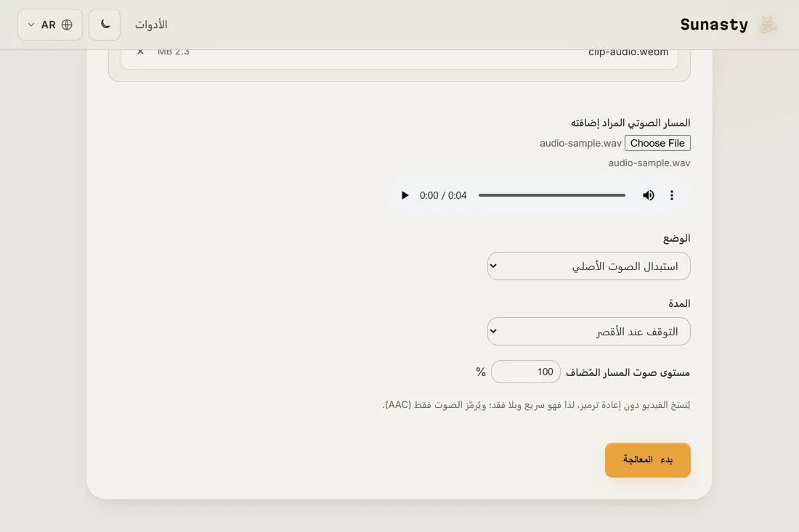Click the المسار الصوتي المراد إضافته label
This screenshot has width=799, height=532.
(630, 123)
